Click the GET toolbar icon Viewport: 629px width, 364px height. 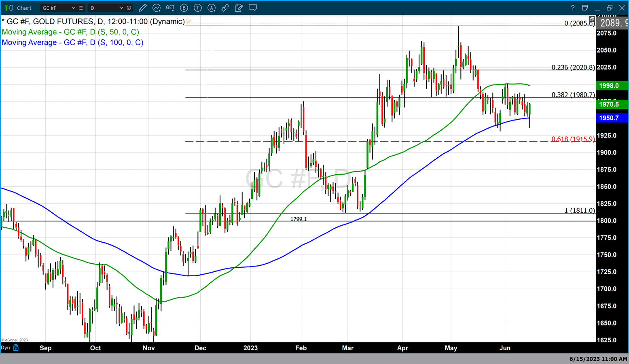170,8
